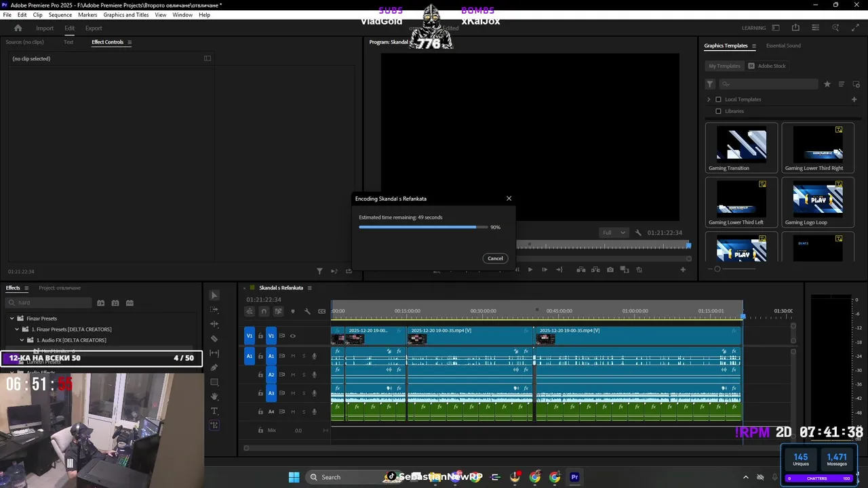Open Windows Start menu

294,477
